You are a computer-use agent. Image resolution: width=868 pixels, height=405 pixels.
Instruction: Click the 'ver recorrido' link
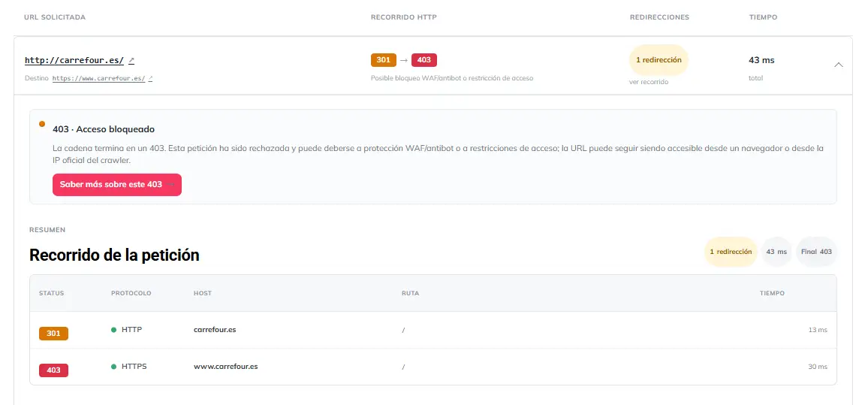649,82
